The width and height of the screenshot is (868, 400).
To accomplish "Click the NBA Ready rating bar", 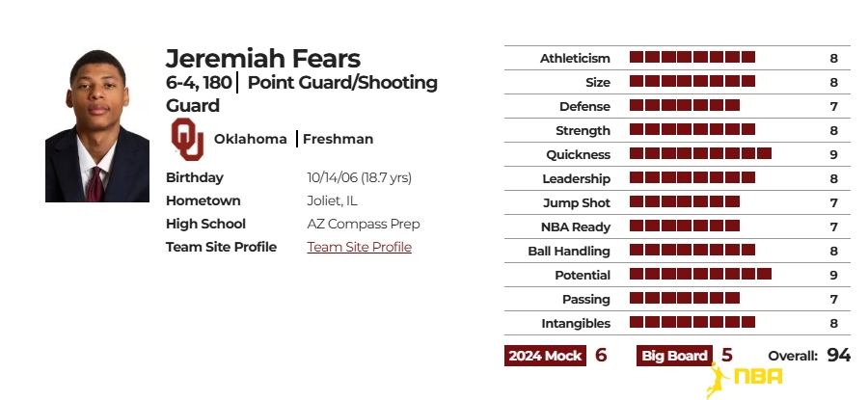I will click(x=685, y=226).
